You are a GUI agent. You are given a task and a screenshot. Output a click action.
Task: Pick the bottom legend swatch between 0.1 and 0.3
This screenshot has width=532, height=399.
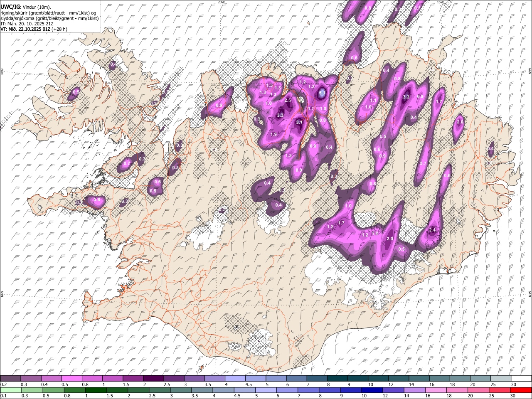(11, 390)
